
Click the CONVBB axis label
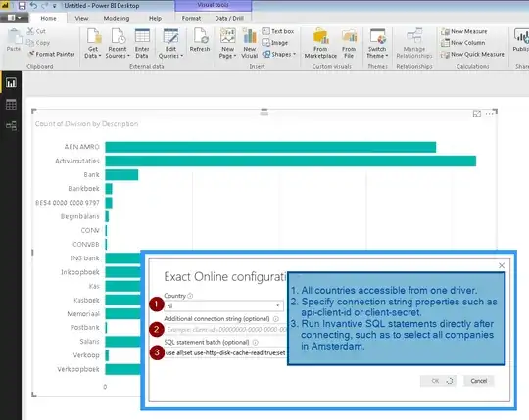tap(86, 244)
